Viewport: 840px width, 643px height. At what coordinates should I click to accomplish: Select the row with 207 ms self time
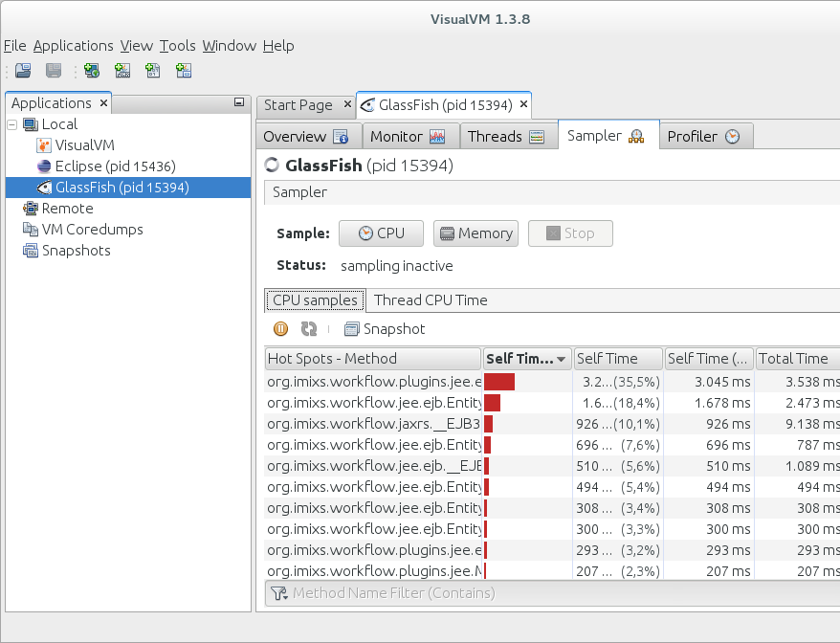pyautogui.click(x=552, y=571)
